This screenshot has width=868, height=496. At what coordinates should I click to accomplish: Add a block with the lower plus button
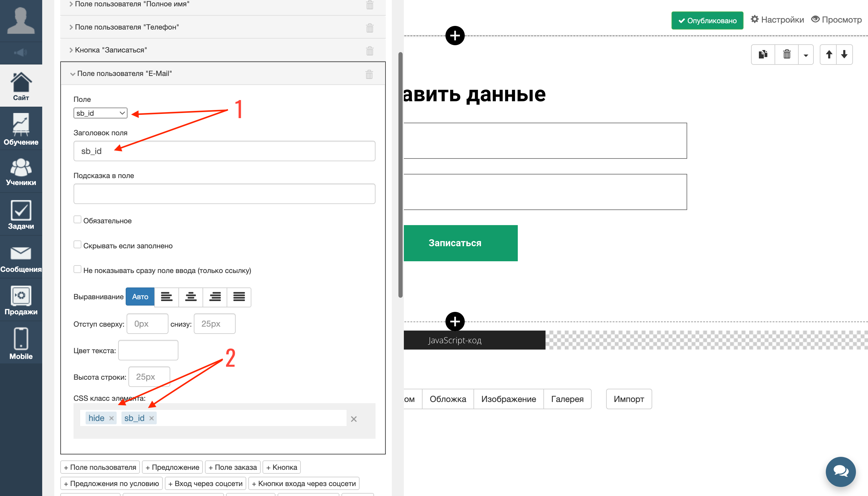pyautogui.click(x=455, y=321)
